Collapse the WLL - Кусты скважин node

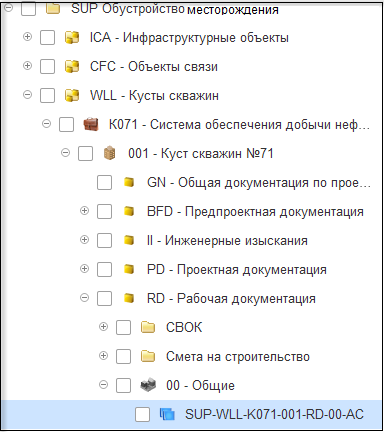pos(27,94)
